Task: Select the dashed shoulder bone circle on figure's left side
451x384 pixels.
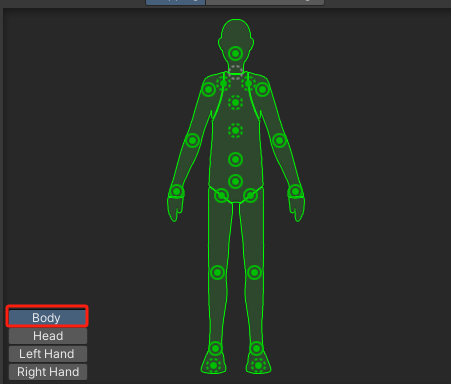Action: coord(223,83)
